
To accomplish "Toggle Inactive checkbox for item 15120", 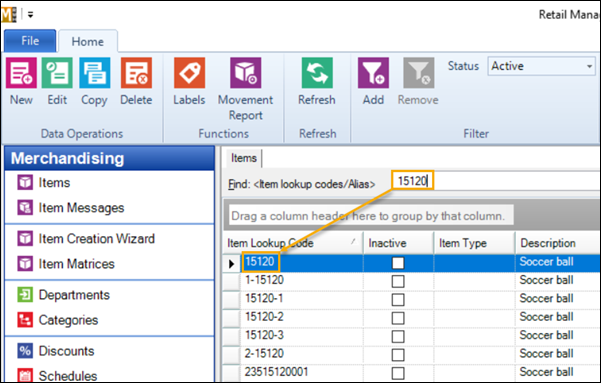I will point(398,263).
